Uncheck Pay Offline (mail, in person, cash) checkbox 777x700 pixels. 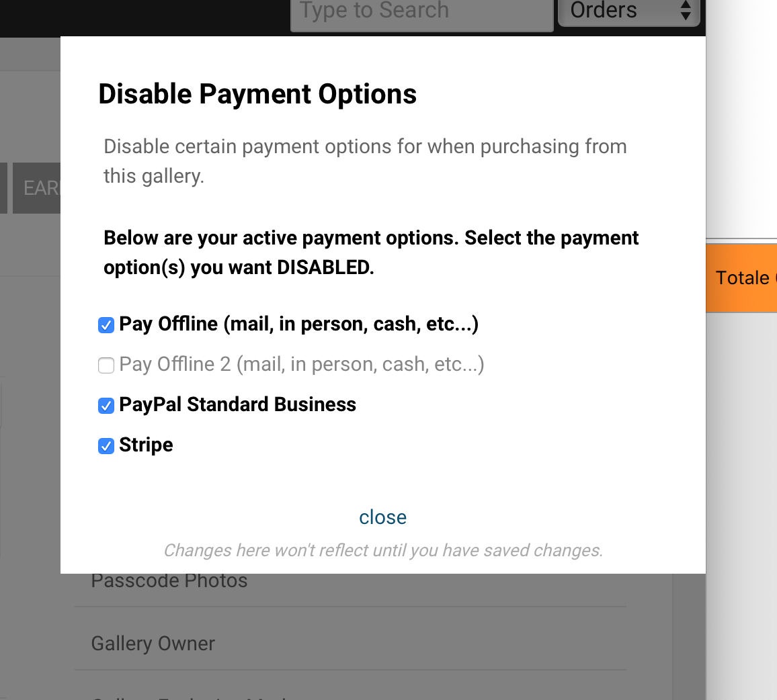click(106, 325)
